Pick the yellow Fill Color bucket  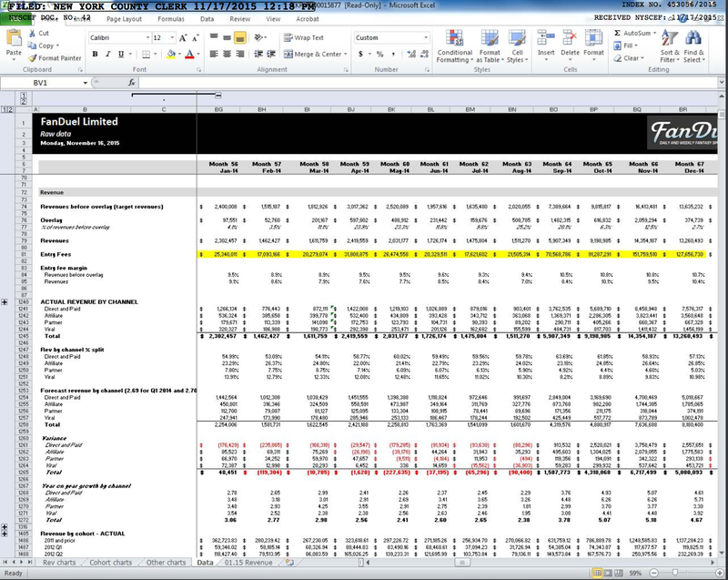pos(171,55)
